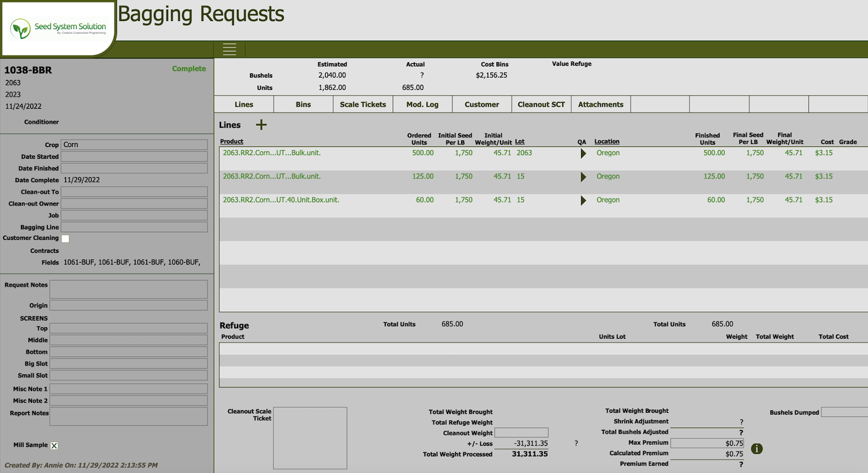Click the QA arrow for Unit.Box row
The width and height of the screenshot is (868, 473).
tap(583, 201)
